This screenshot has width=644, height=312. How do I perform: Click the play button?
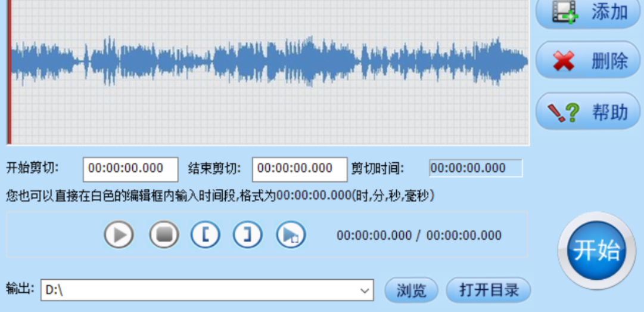(119, 234)
